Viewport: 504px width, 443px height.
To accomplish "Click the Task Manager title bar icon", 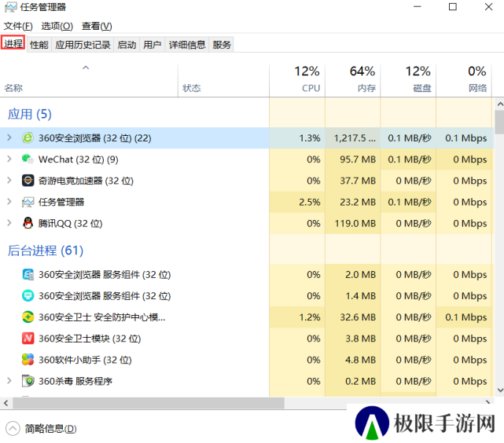I will pos(10,7).
